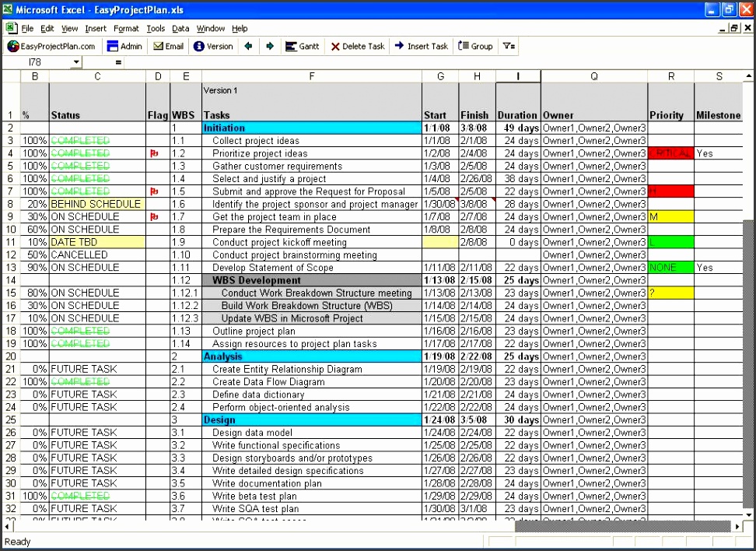Click the red flag in row 4

pos(154,153)
